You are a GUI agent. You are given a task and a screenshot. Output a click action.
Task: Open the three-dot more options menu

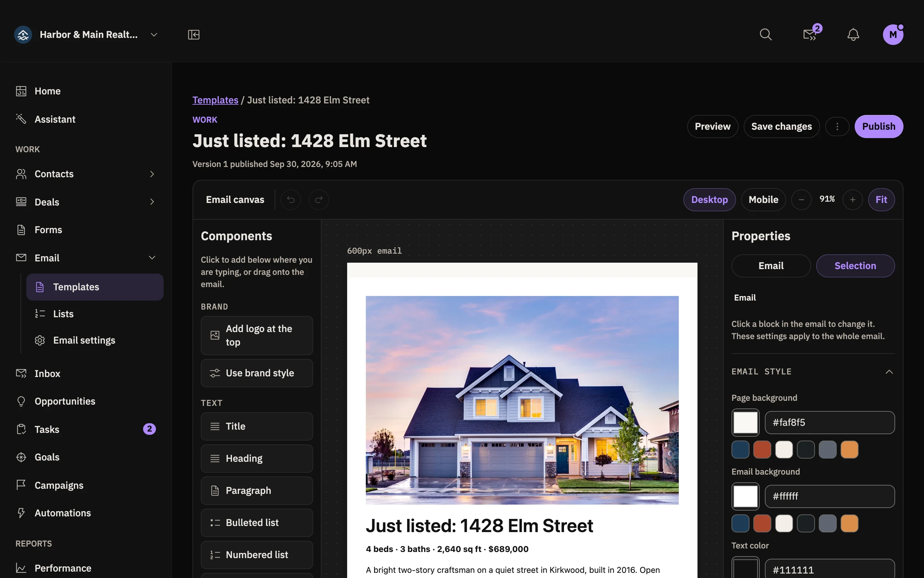coord(837,127)
